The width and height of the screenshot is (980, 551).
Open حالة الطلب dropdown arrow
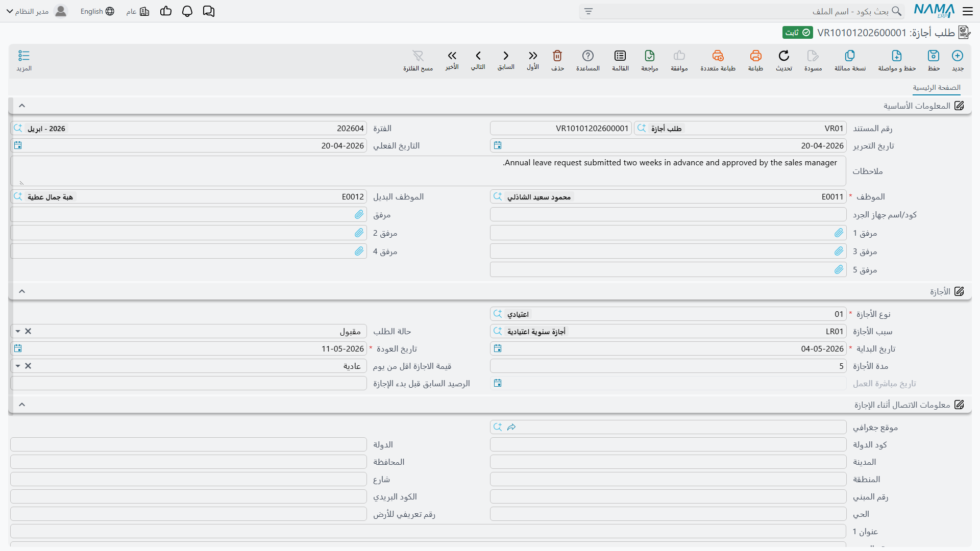[18, 331]
